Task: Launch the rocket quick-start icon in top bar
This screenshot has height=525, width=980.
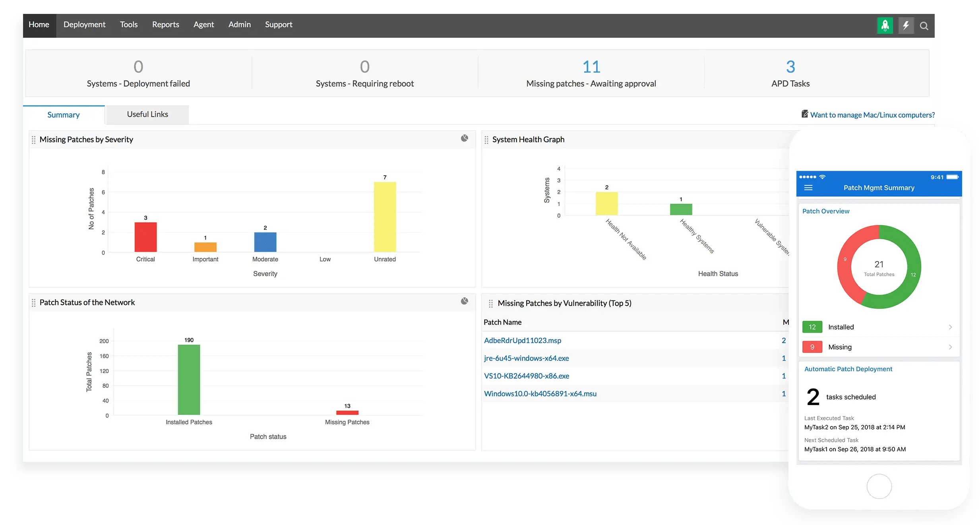Action: point(885,25)
